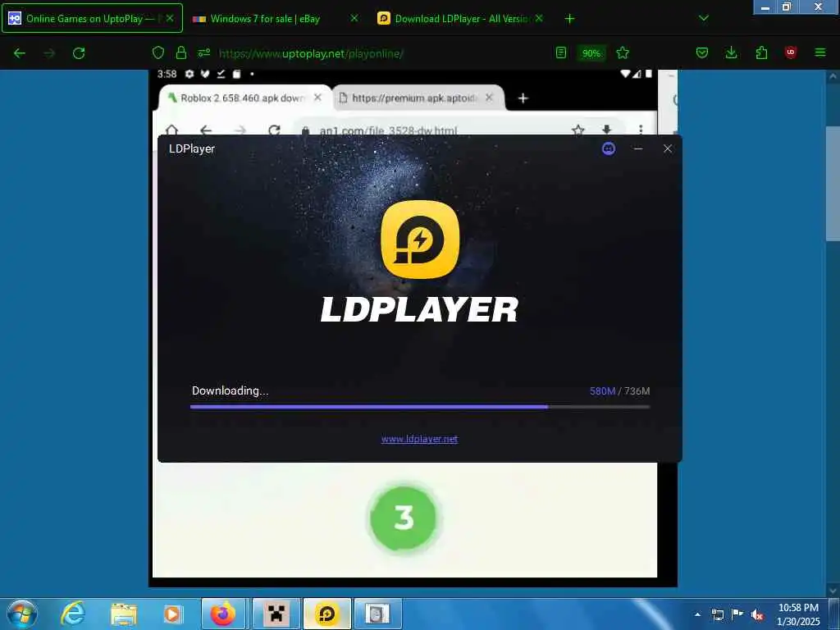Image resolution: width=840 pixels, height=630 pixels.
Task: Open Windows Explorer folder on taskbar
Action: coord(124,614)
